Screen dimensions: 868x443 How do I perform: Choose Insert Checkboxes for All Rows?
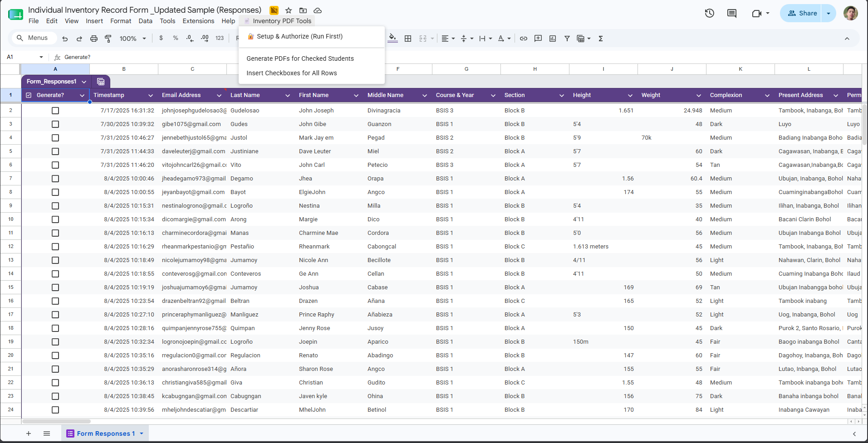pyautogui.click(x=312, y=73)
